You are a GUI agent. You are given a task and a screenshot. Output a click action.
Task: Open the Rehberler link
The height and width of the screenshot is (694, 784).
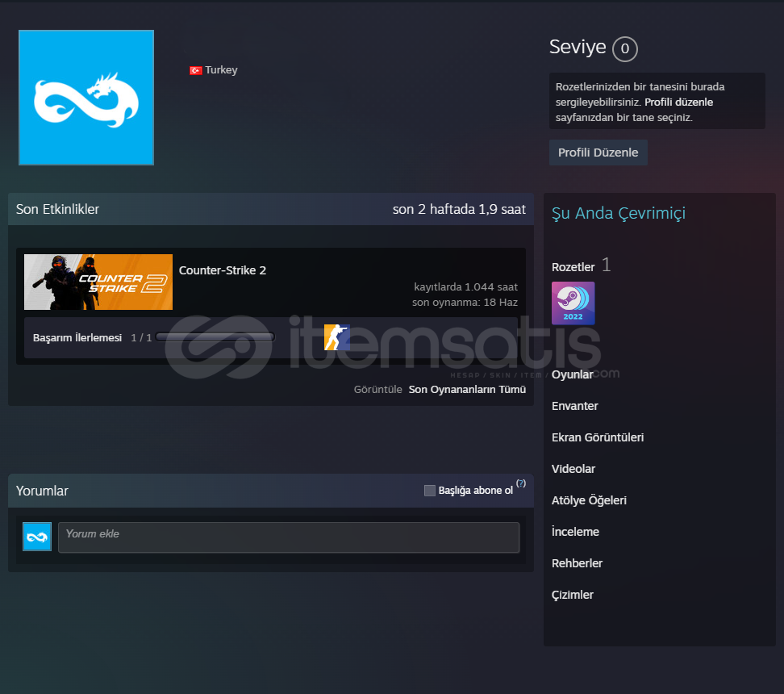click(x=577, y=563)
